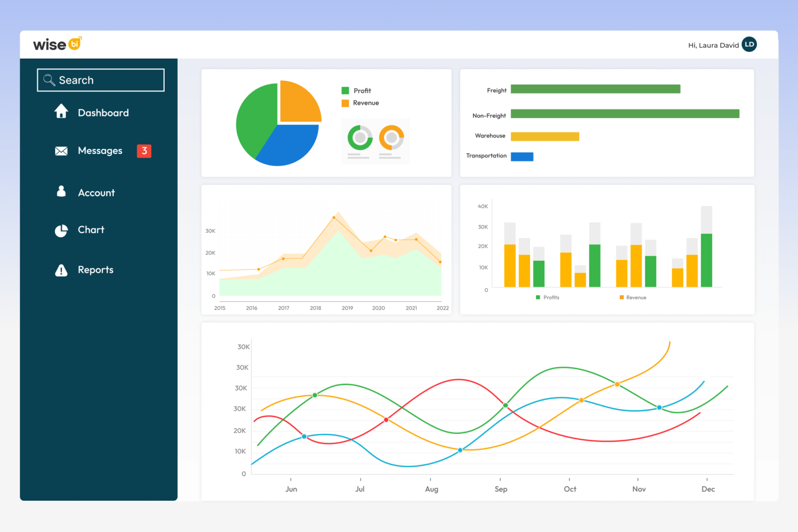The height and width of the screenshot is (532, 798).
Task: Click the greeting link Hi, Laura David
Action: 713,45
